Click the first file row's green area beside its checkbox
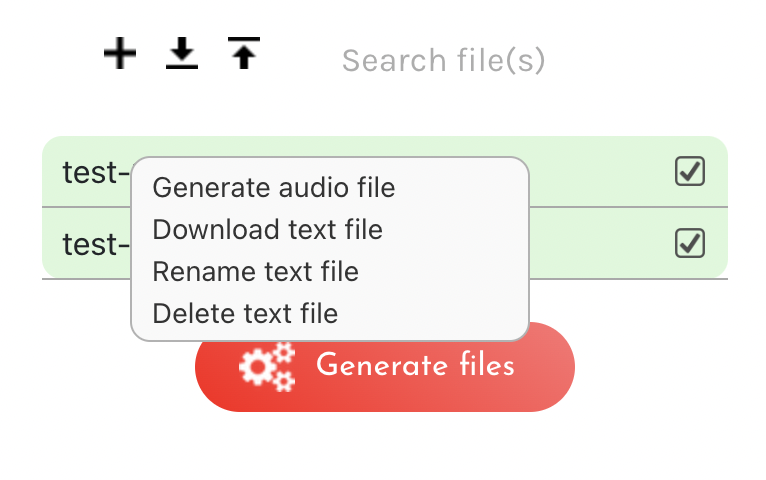This screenshot has height=480, width=766. pos(601,171)
